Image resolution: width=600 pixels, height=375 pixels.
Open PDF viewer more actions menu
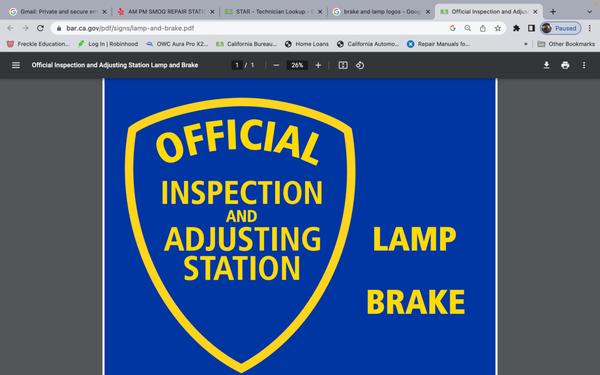coord(584,65)
